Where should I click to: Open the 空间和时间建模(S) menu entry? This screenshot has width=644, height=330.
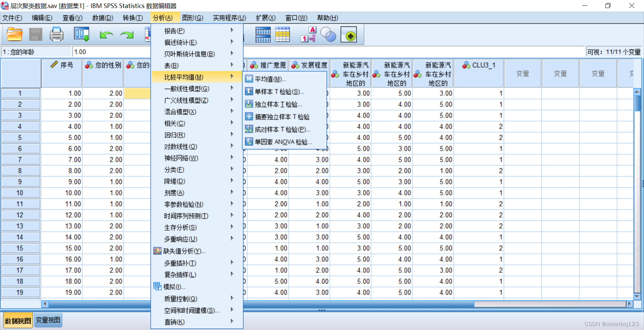point(197,311)
